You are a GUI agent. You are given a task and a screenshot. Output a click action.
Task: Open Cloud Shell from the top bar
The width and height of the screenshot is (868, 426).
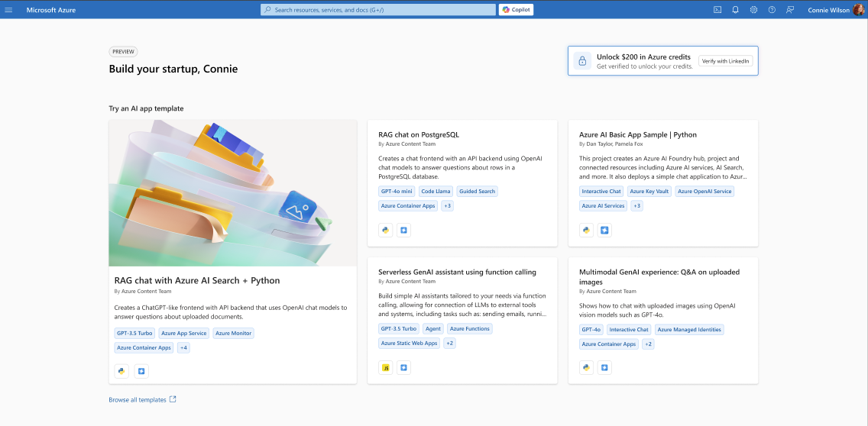(717, 10)
